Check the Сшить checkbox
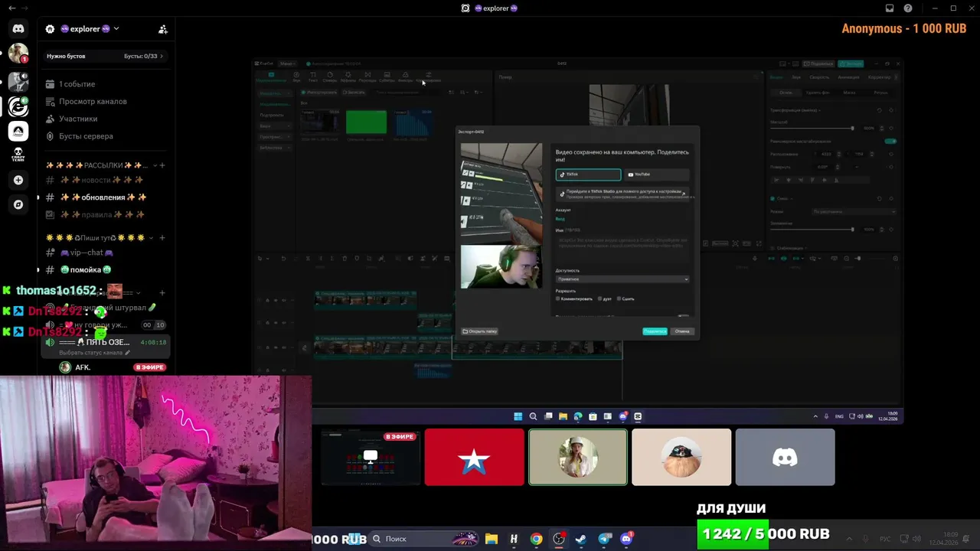 click(x=619, y=298)
